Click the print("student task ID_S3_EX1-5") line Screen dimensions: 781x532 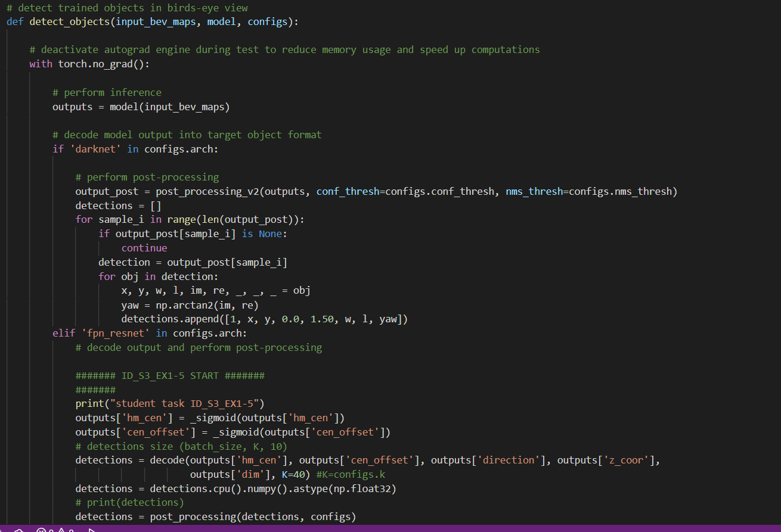[x=170, y=404]
